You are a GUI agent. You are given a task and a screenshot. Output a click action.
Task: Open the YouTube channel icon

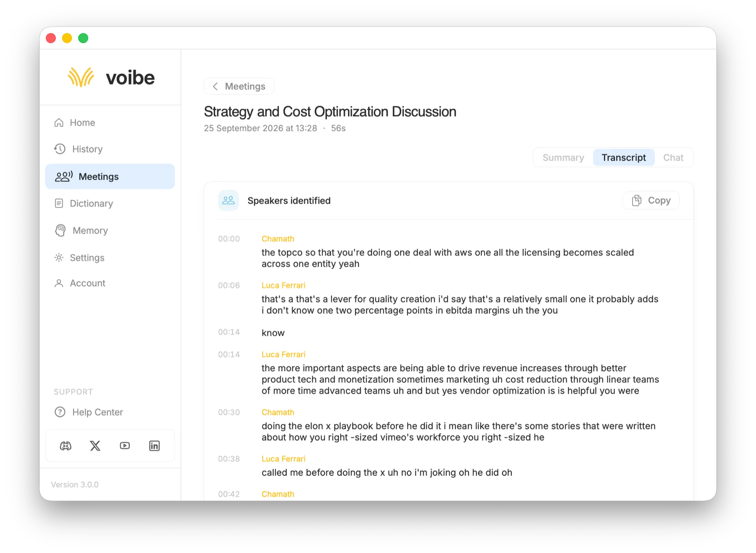[x=125, y=446]
